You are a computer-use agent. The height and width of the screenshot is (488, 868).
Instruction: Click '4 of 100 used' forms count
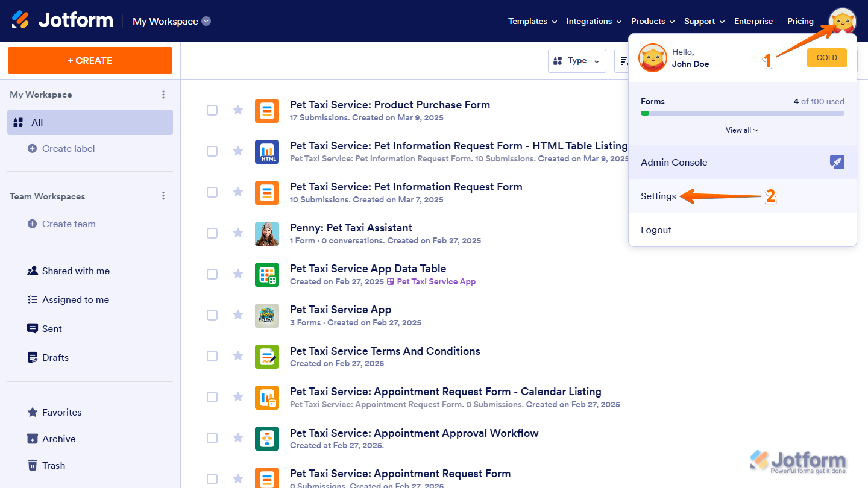[819, 101]
